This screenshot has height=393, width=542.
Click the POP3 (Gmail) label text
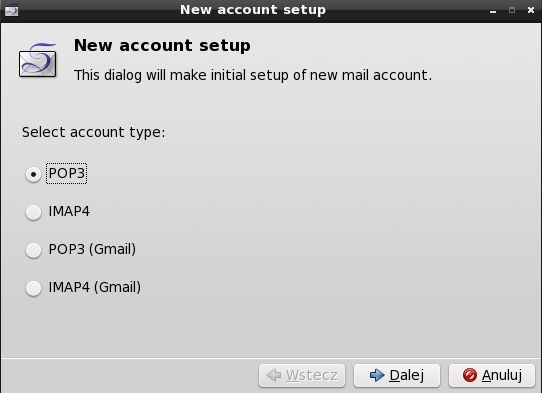(92, 250)
